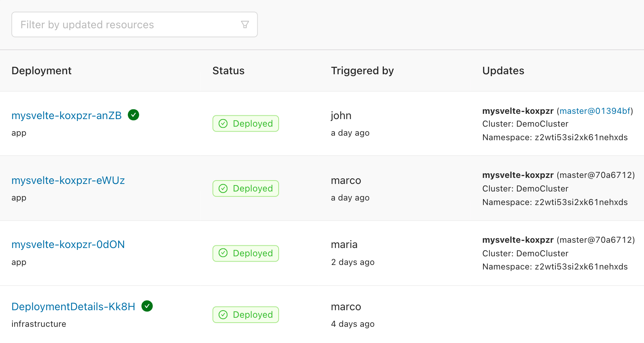Click the filter funnel icon
The width and height of the screenshot is (644, 343).
[x=245, y=24]
